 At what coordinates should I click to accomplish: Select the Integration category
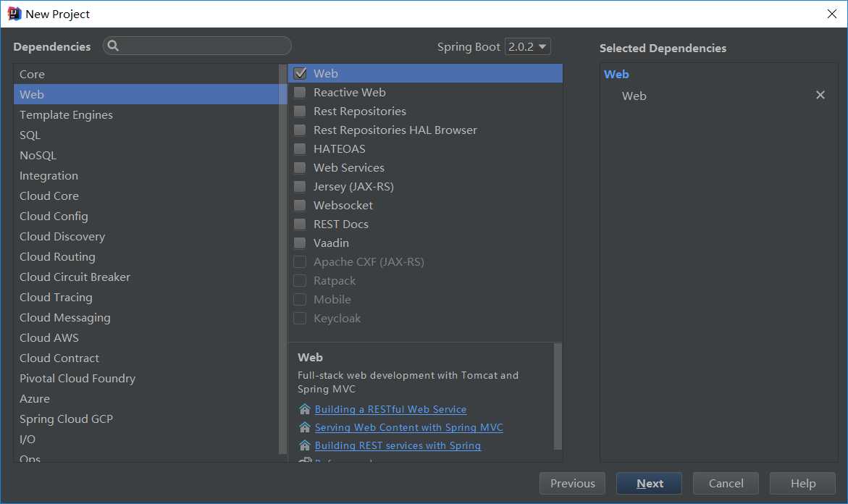(x=146, y=175)
